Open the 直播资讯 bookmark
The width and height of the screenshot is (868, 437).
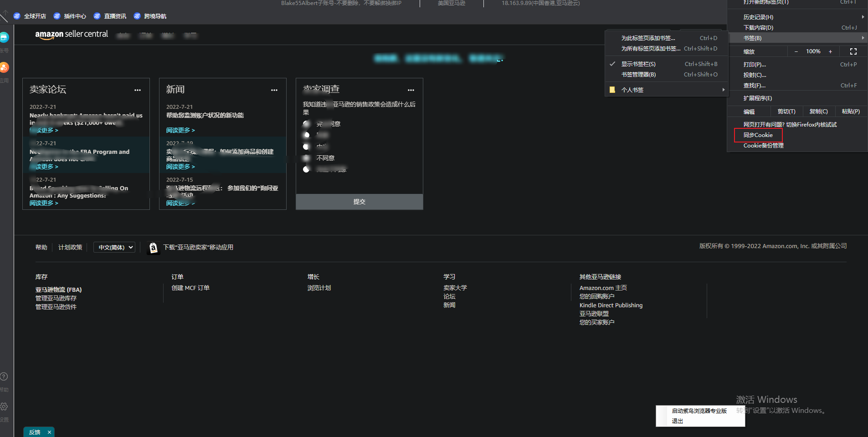click(110, 16)
